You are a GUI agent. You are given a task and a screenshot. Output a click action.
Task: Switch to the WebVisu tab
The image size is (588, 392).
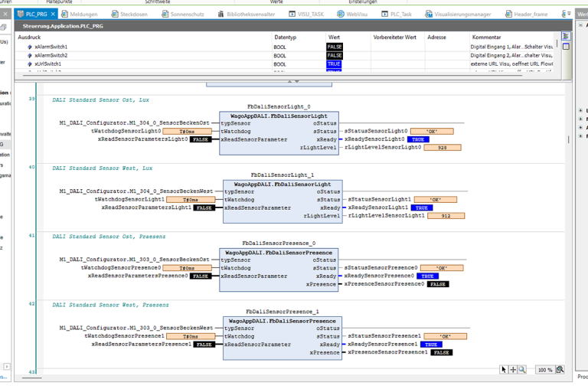[352, 14]
